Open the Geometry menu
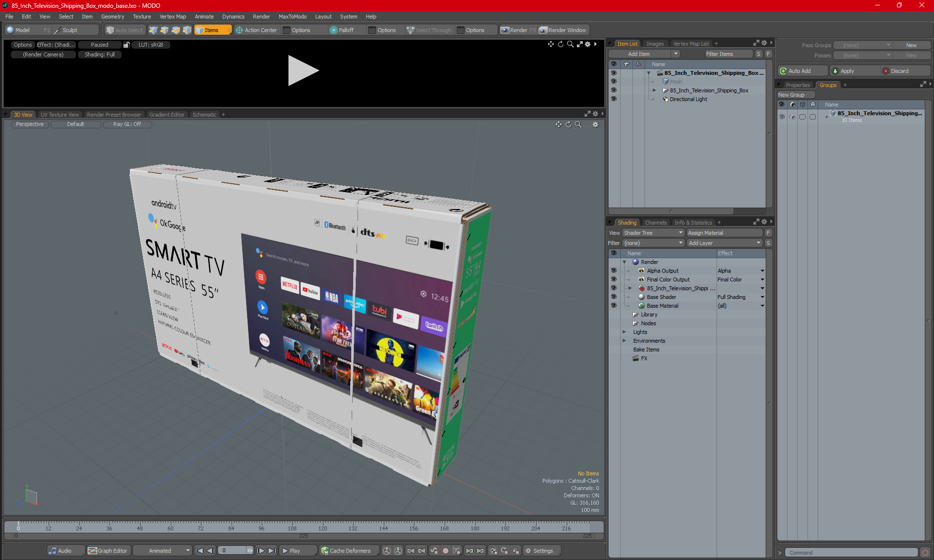Screen dimensions: 934x560 point(112,17)
